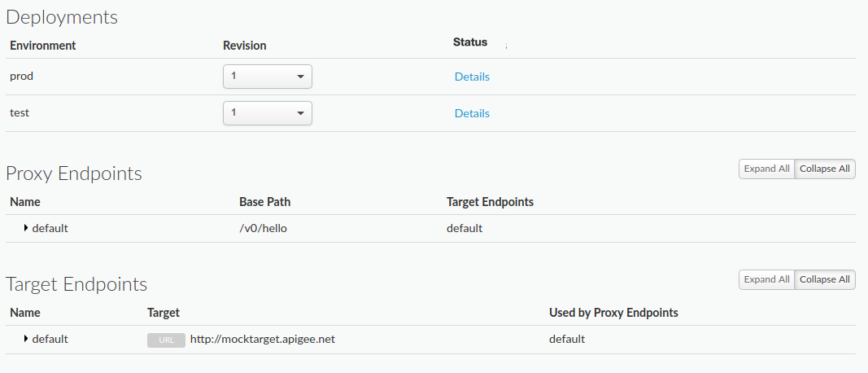Viewport: 868px width, 373px height.
Task: Click the Deployments section heading
Action: tap(62, 16)
